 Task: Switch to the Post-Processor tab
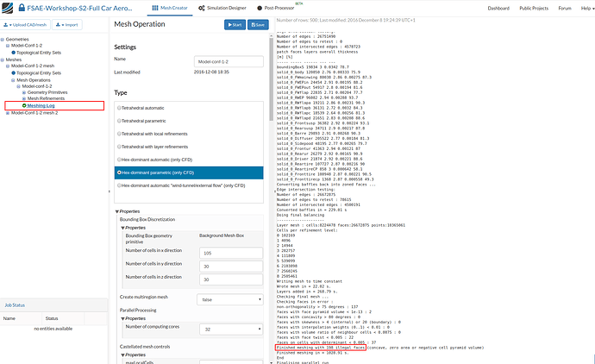276,8
